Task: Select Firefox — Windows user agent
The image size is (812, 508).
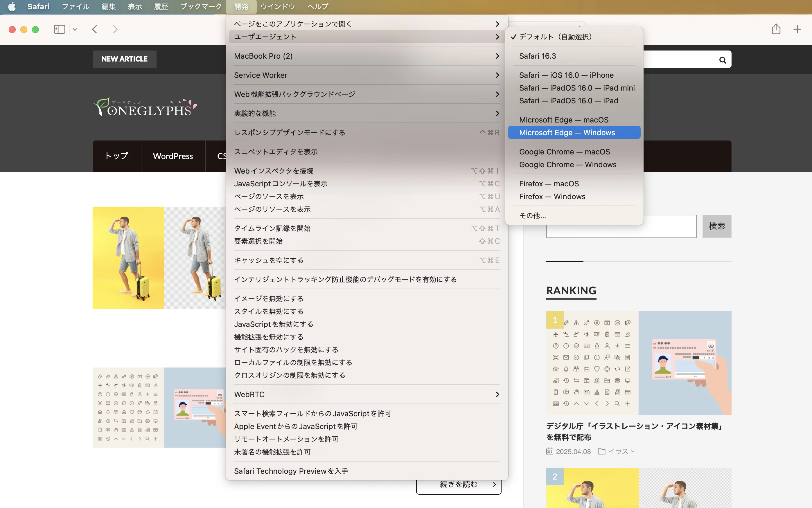Action: pyautogui.click(x=574, y=196)
